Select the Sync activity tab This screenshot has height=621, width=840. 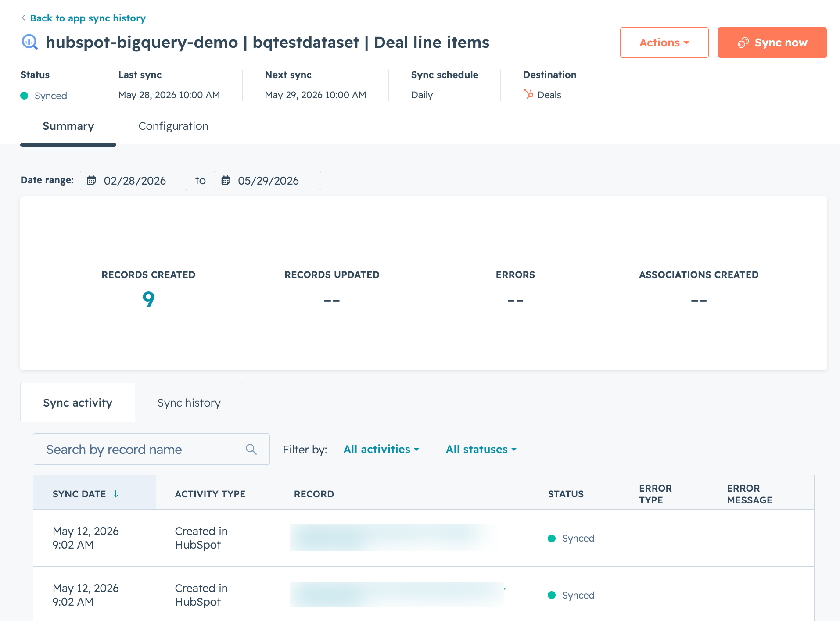[x=78, y=403]
